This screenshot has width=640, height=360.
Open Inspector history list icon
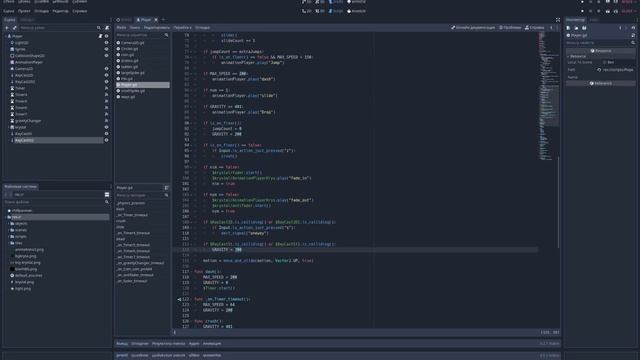point(633,28)
